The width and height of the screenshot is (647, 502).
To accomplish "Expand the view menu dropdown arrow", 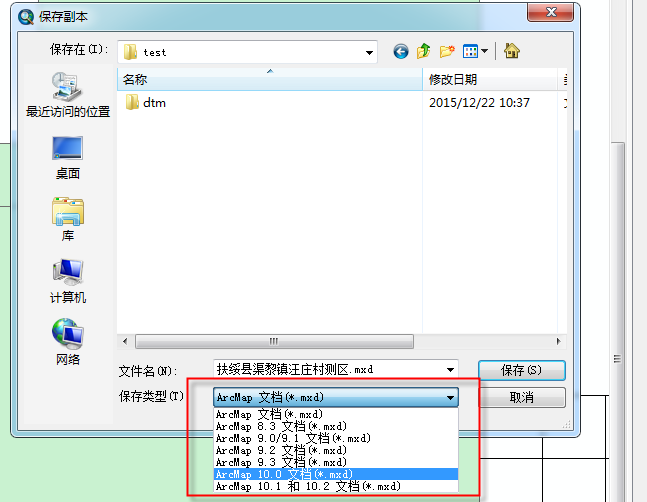I will point(484,52).
